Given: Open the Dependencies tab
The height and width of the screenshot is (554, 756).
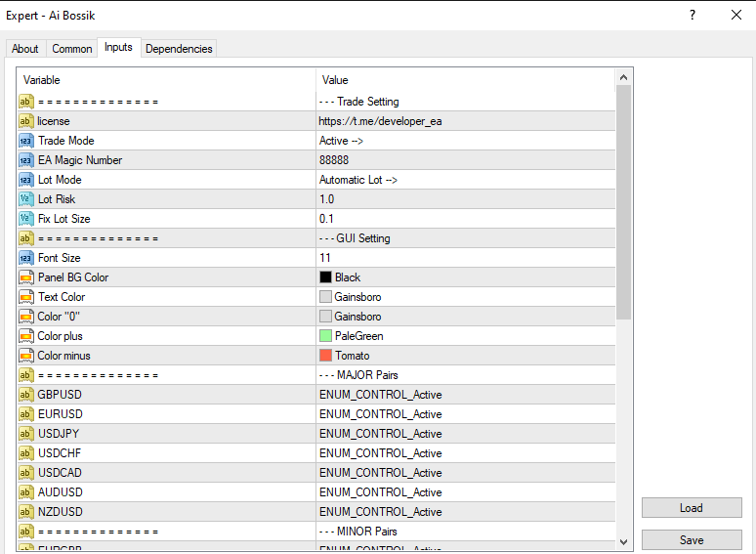Looking at the screenshot, I should point(179,49).
